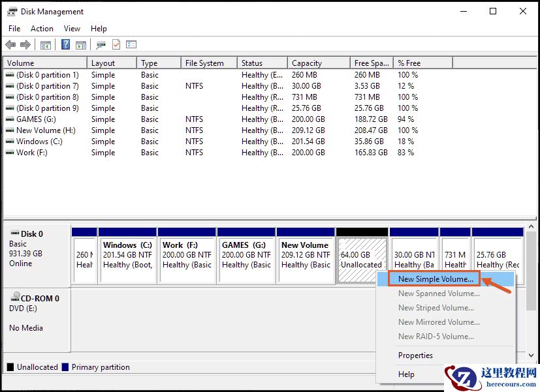Click the Back navigation arrow icon

[10, 44]
